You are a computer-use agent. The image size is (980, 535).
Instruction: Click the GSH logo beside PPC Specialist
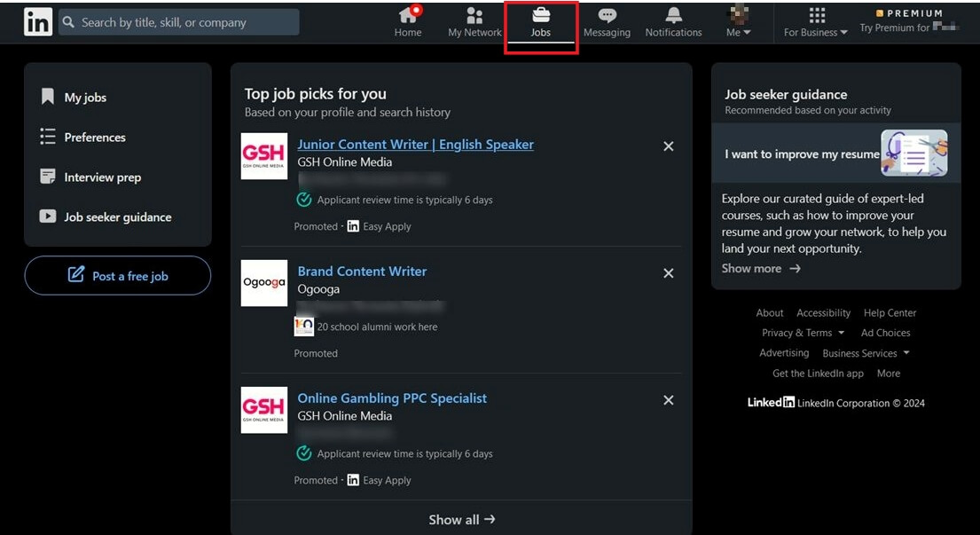coord(264,410)
